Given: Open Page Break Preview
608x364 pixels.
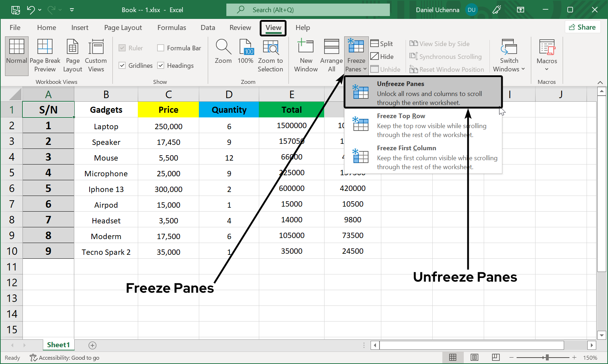Looking at the screenshot, I should pos(45,55).
